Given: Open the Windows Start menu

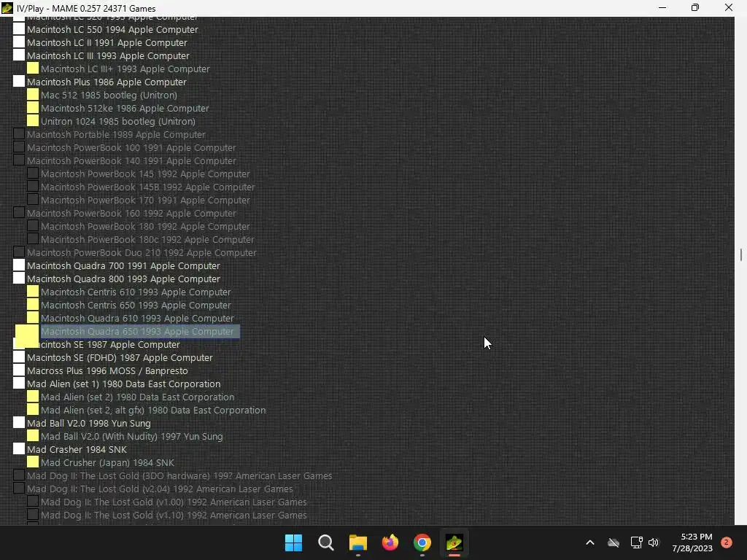Looking at the screenshot, I should tap(293, 542).
